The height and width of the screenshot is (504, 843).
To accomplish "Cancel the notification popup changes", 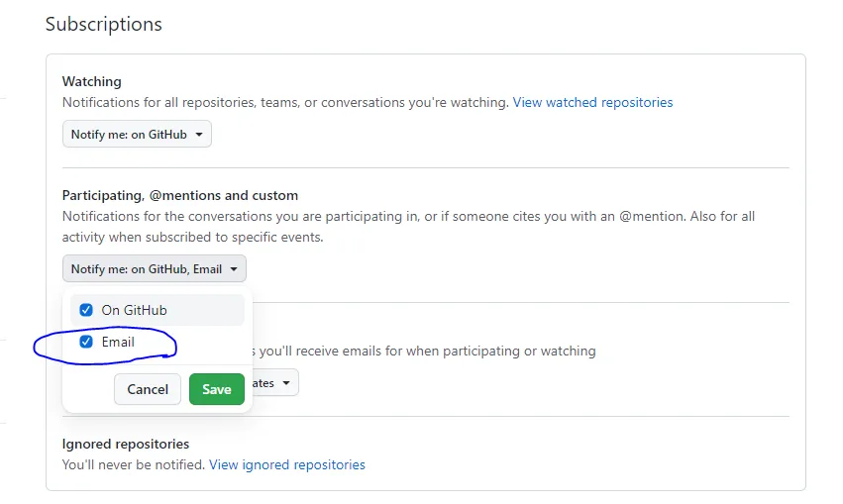I will 148,389.
